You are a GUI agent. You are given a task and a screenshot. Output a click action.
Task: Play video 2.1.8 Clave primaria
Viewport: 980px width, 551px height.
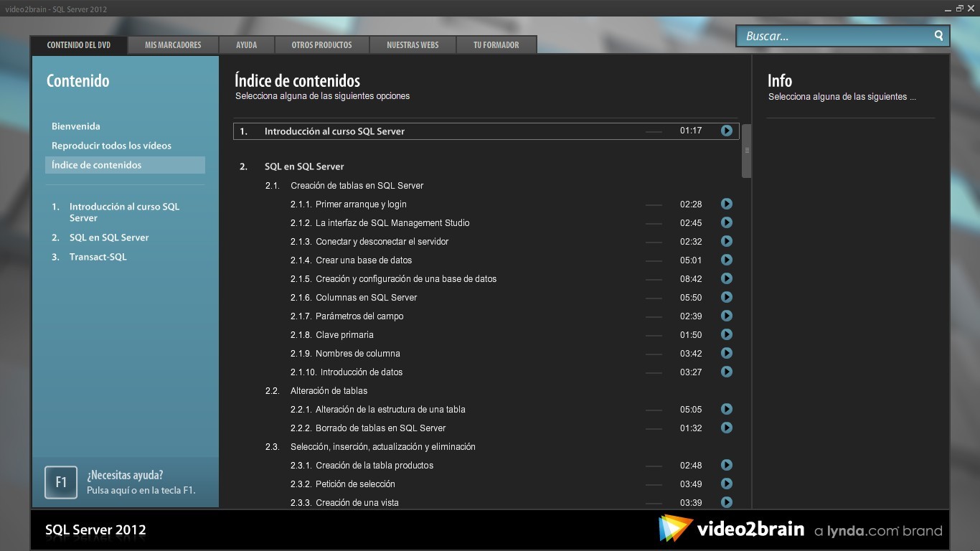point(727,334)
